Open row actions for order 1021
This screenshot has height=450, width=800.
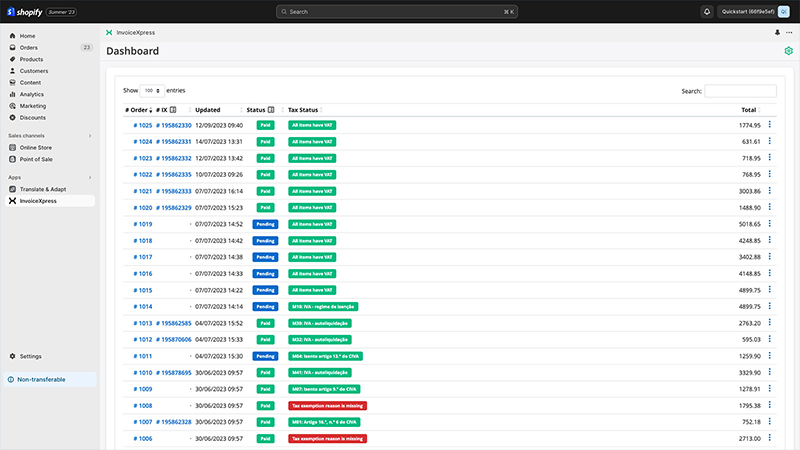tap(769, 191)
